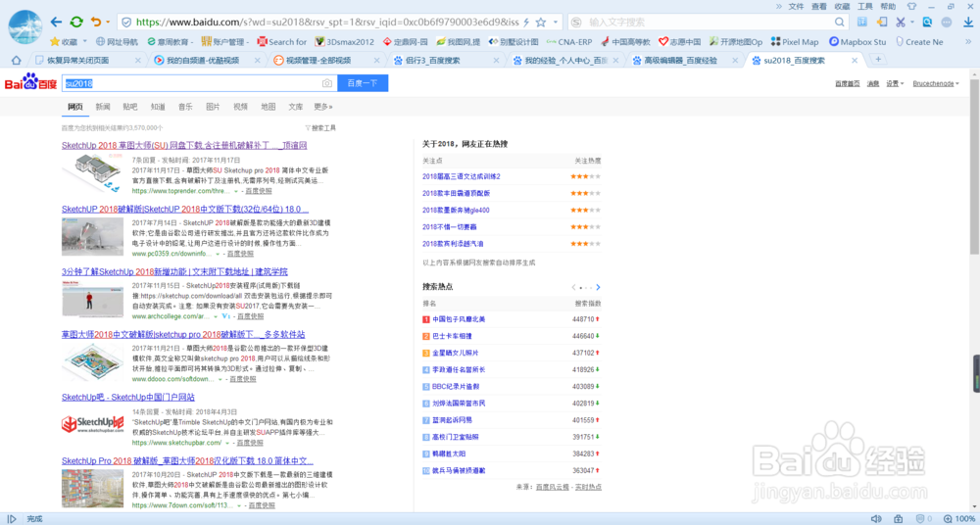980x525 pixels.
Task: Expand 更多» search categories
Action: click(x=323, y=107)
